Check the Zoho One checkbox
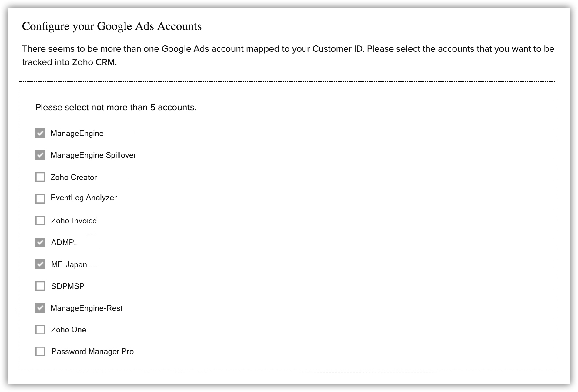The width and height of the screenshot is (578, 392). [x=40, y=330]
